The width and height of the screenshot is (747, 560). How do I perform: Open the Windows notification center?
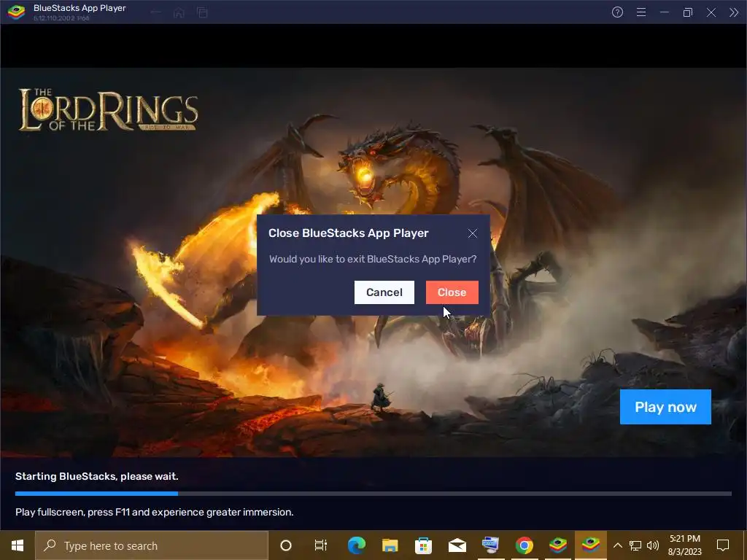tap(723, 545)
